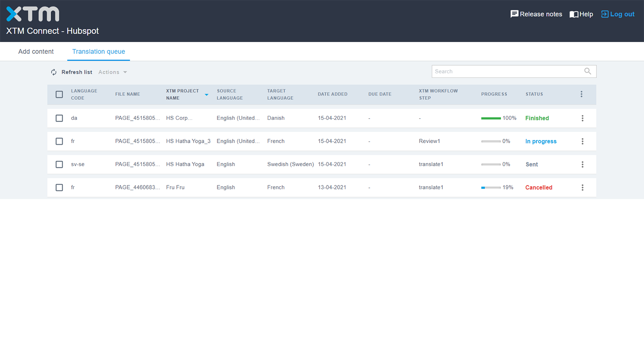Check the sv-se row checkbox
644x362 pixels.
[x=59, y=164]
